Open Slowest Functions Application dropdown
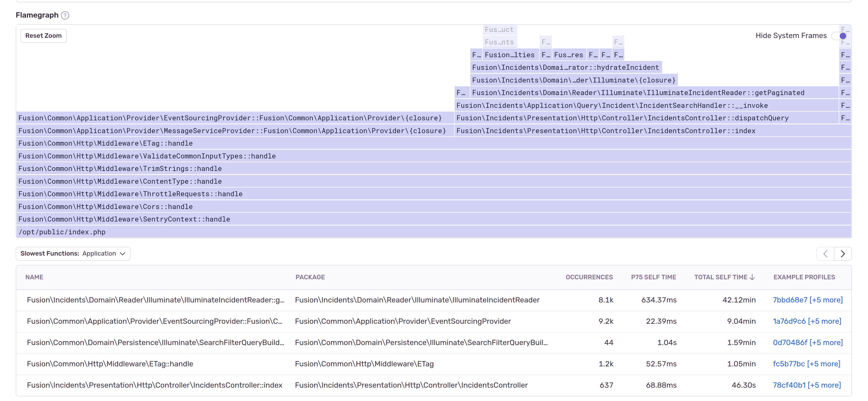The image size is (868, 401). coord(73,253)
